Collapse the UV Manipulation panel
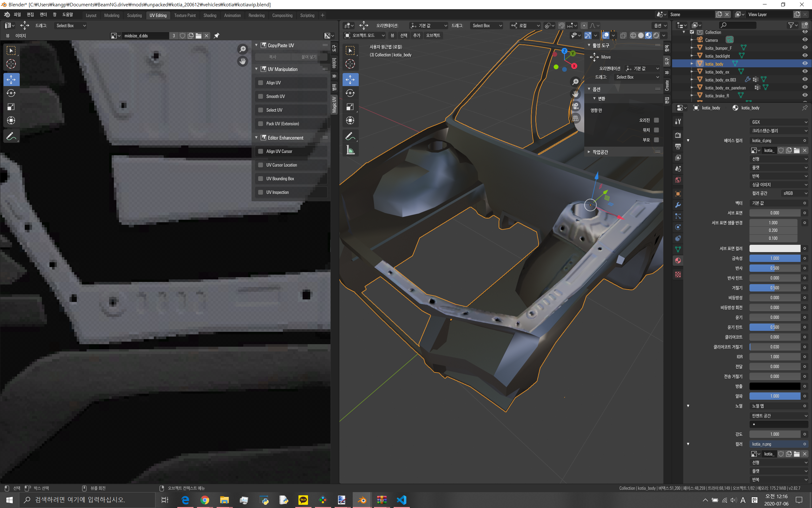Viewport: 812px width, 508px height. click(256, 69)
